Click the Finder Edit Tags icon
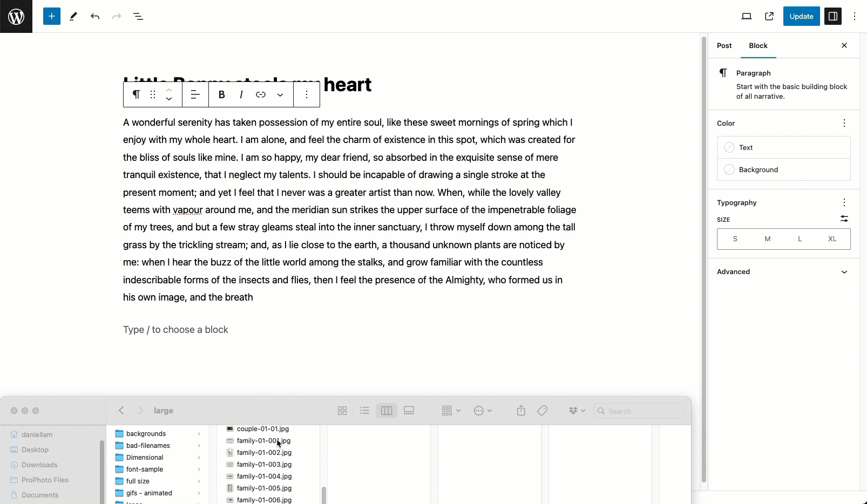The width and height of the screenshot is (867, 504). [543, 411]
